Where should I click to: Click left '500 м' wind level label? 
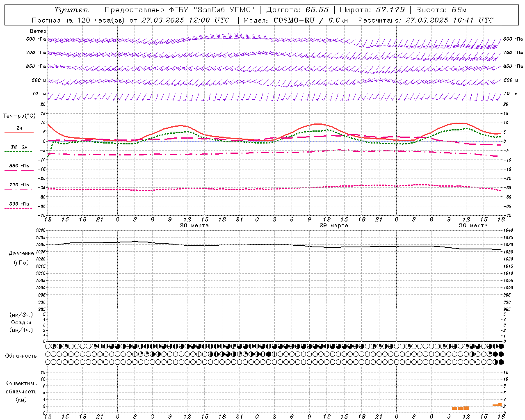click(39, 80)
